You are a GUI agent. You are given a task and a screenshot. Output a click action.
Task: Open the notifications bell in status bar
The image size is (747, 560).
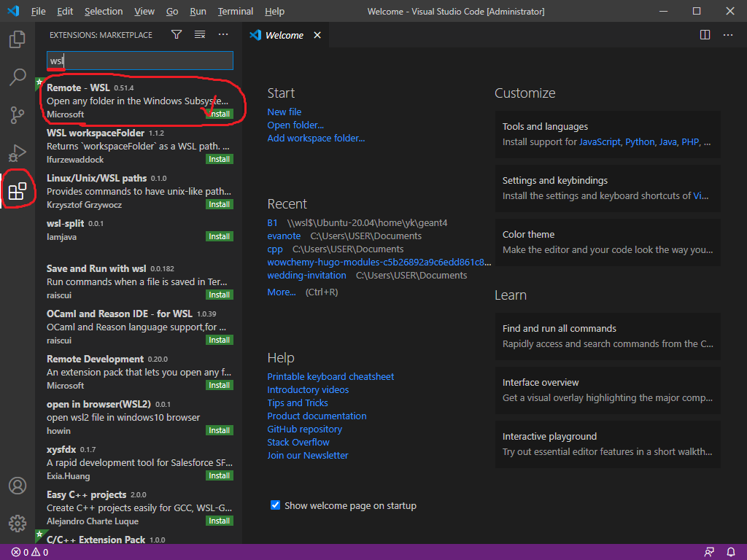[731, 552]
